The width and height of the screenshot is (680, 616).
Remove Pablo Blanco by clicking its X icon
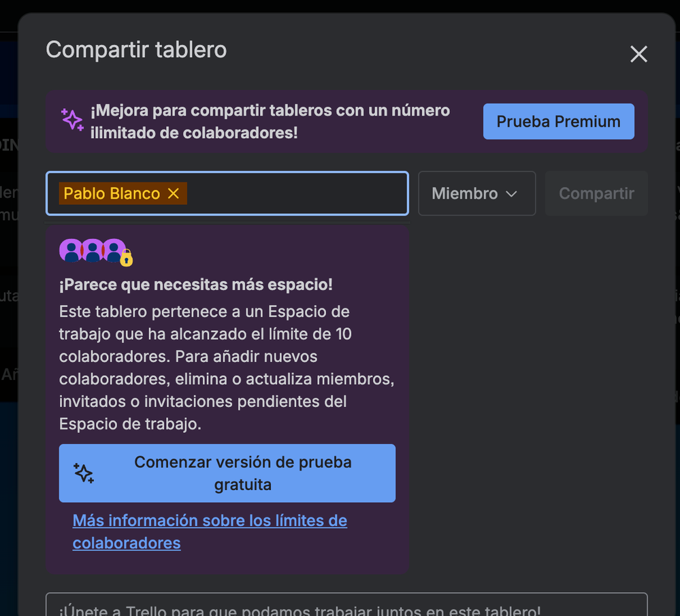tap(173, 193)
